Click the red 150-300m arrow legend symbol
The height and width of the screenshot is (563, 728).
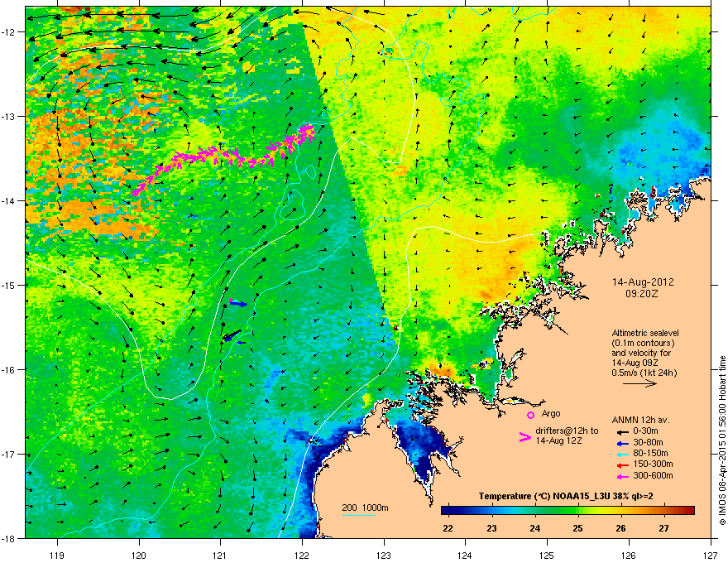tap(622, 465)
